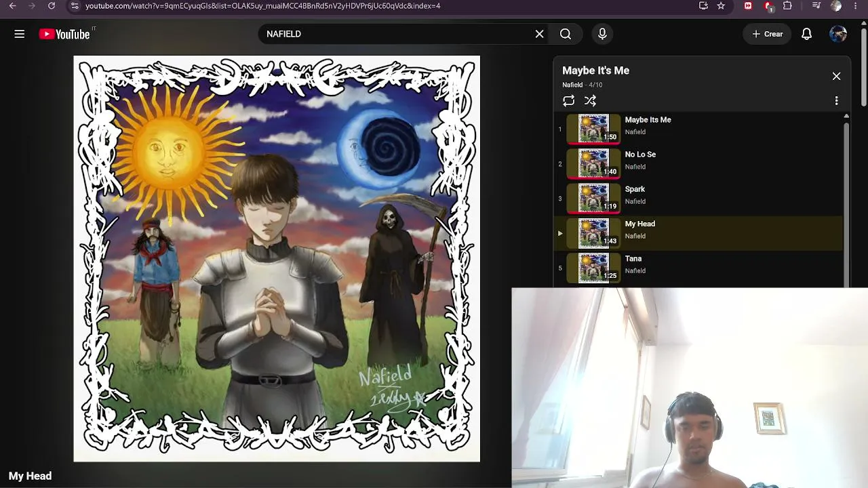
Task: Open the playlist more-options menu
Action: click(836, 101)
